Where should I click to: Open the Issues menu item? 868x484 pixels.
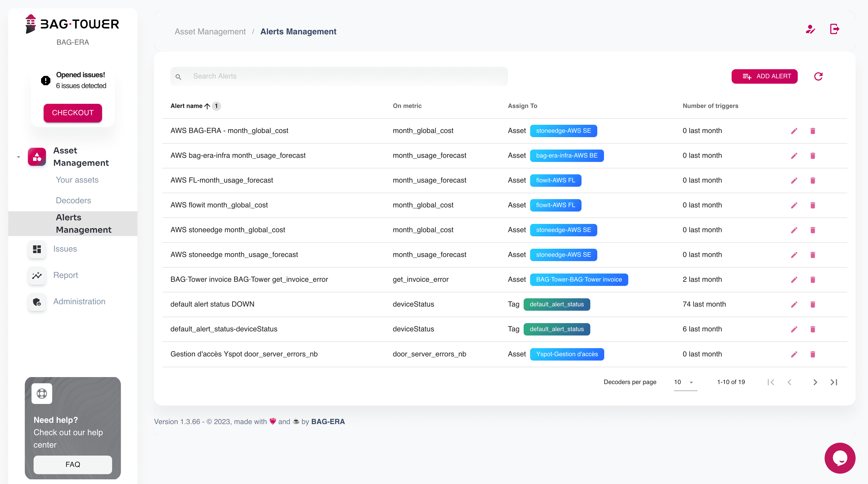pyautogui.click(x=65, y=249)
